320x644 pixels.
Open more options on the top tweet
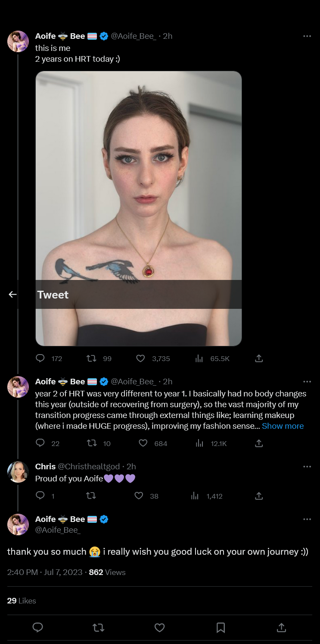(x=307, y=36)
